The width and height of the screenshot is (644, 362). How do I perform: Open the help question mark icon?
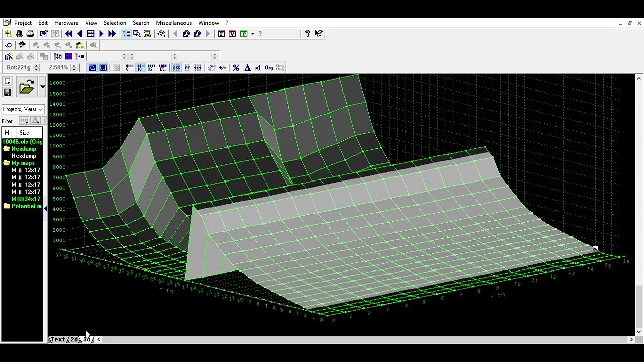tap(307, 34)
